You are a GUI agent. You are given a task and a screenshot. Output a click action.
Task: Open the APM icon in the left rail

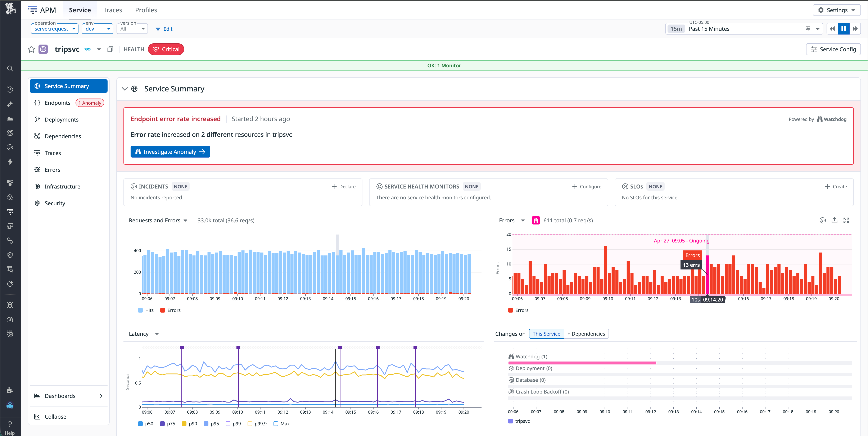tap(10, 212)
